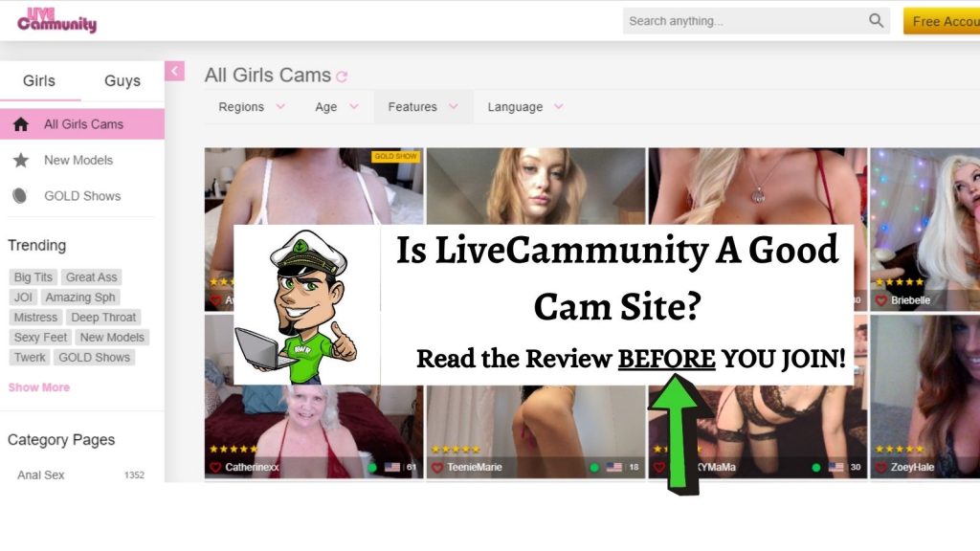Select the Amazing Sph trending tag

80,298
